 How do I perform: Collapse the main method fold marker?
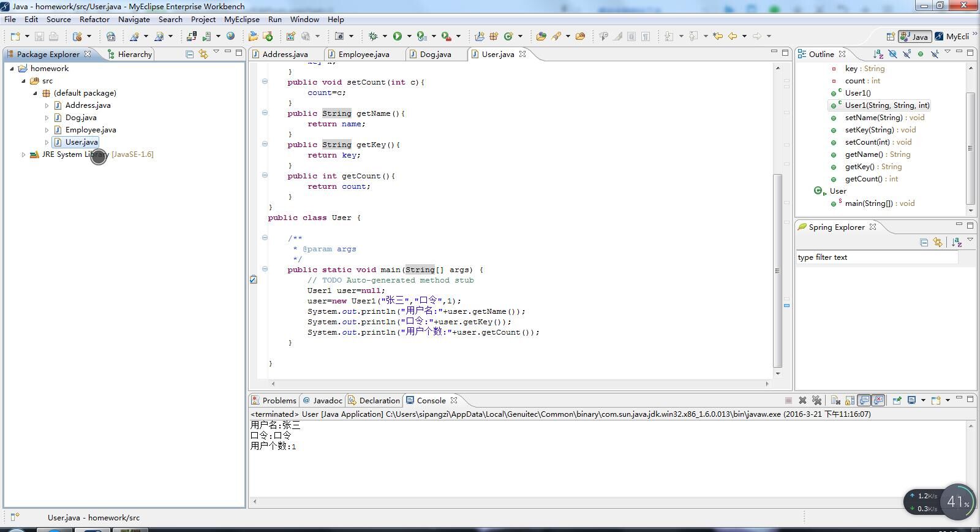pyautogui.click(x=265, y=269)
